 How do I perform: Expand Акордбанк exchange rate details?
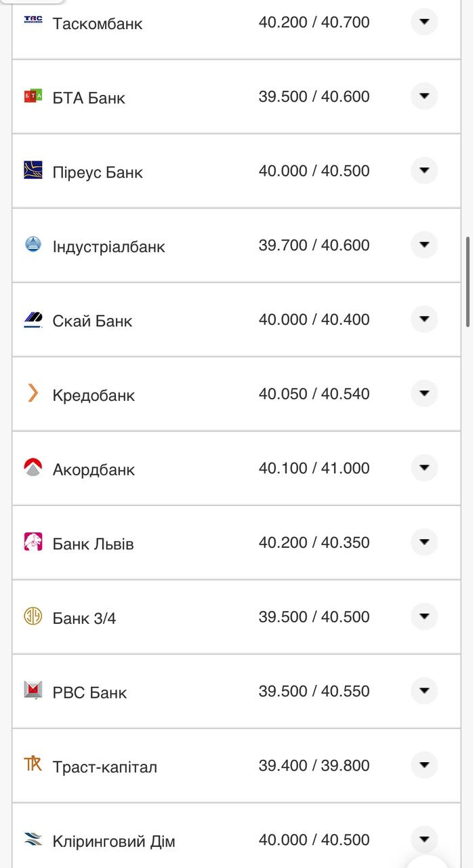point(424,468)
